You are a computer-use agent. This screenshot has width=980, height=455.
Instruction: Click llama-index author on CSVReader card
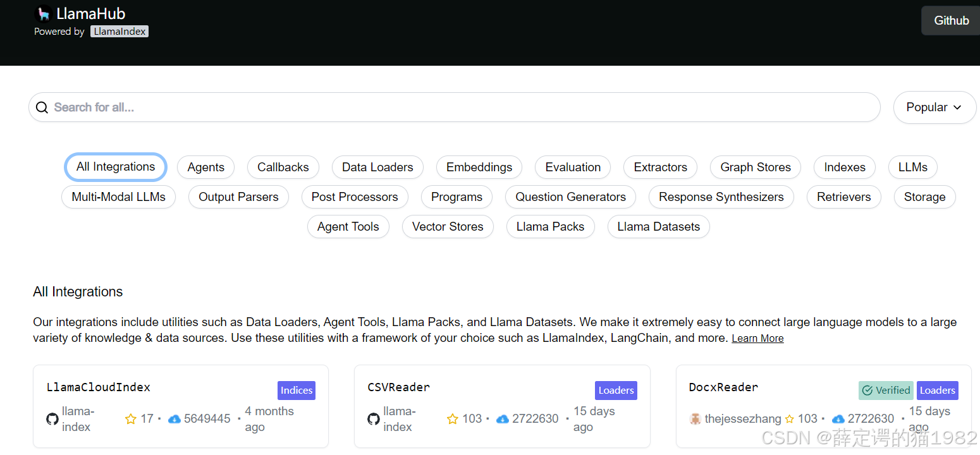399,419
